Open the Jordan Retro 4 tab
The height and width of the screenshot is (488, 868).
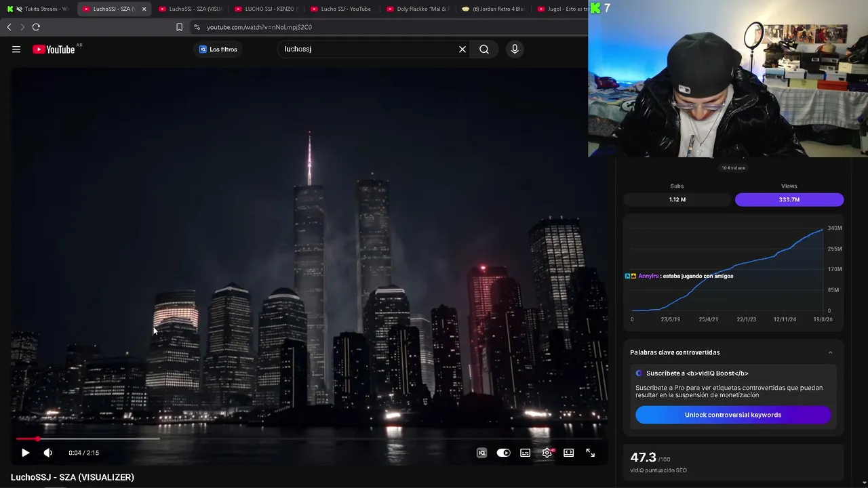(x=494, y=9)
